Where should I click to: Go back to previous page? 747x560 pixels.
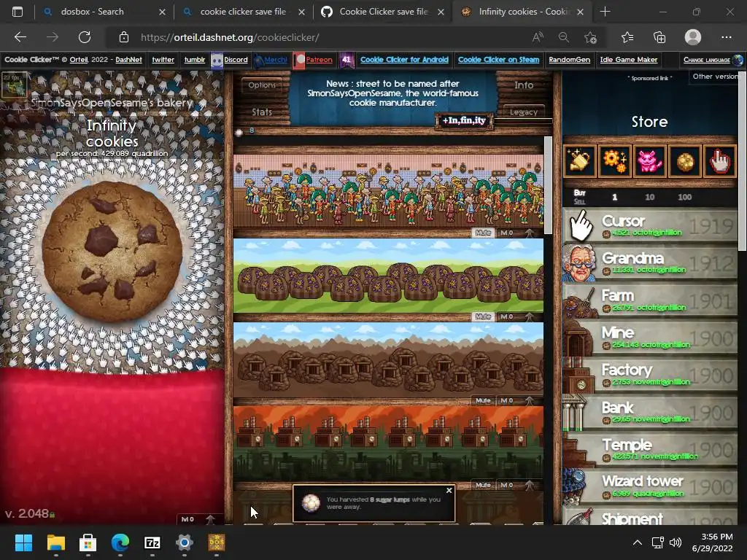(x=20, y=37)
